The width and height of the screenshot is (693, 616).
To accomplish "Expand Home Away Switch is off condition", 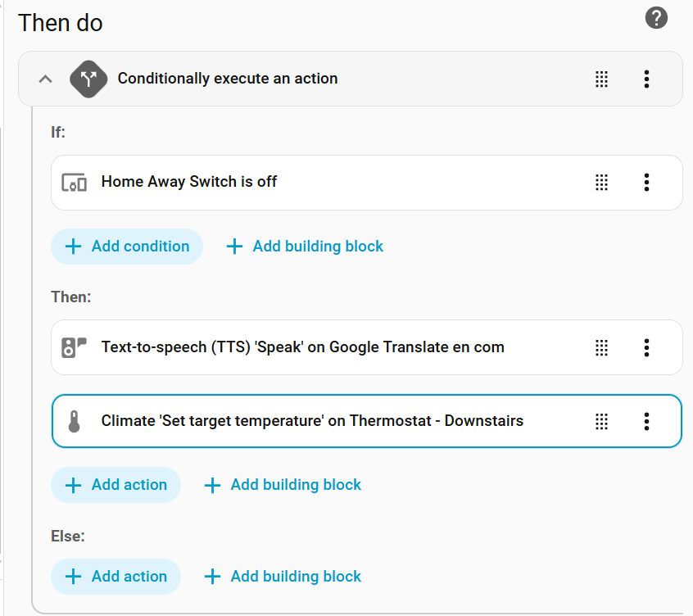I will pos(188,182).
